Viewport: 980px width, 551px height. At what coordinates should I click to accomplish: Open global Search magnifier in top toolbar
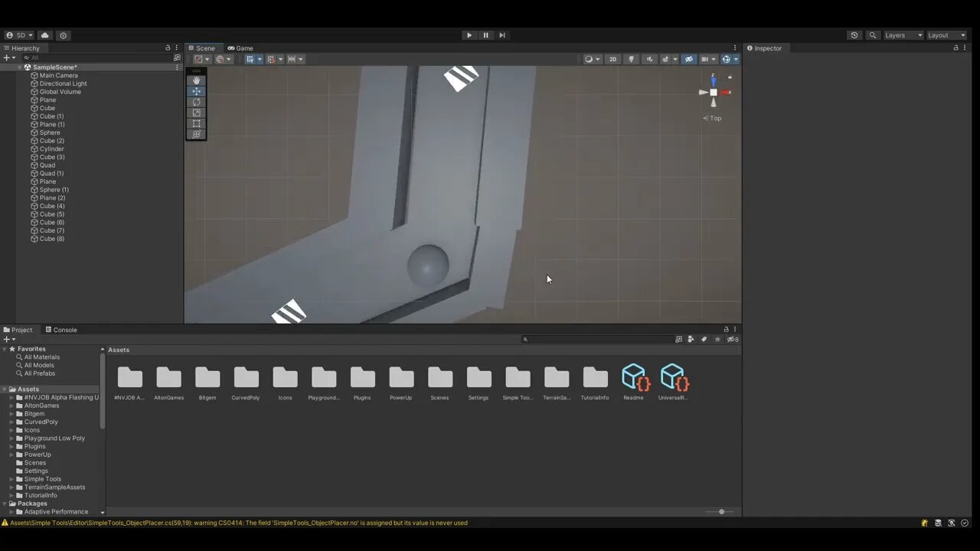(873, 35)
